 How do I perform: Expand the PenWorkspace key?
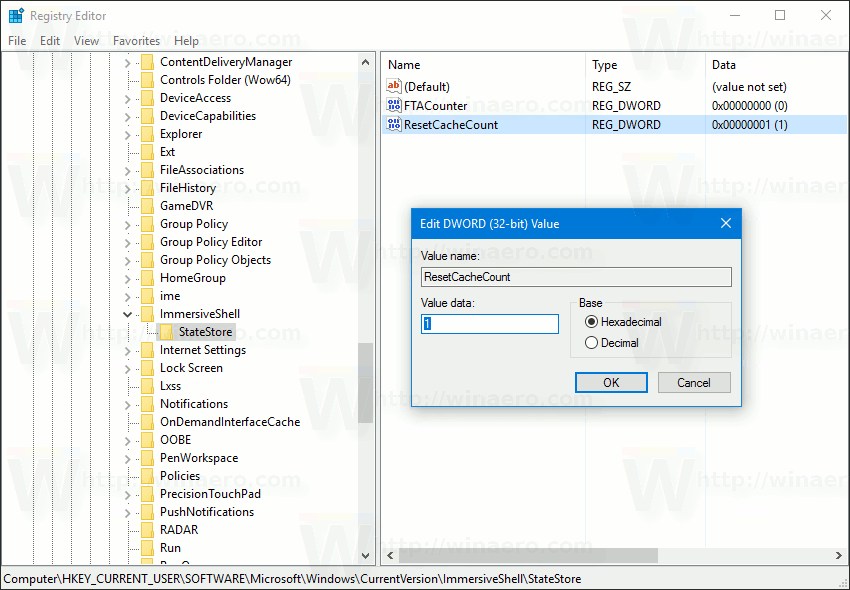pyautogui.click(x=127, y=458)
